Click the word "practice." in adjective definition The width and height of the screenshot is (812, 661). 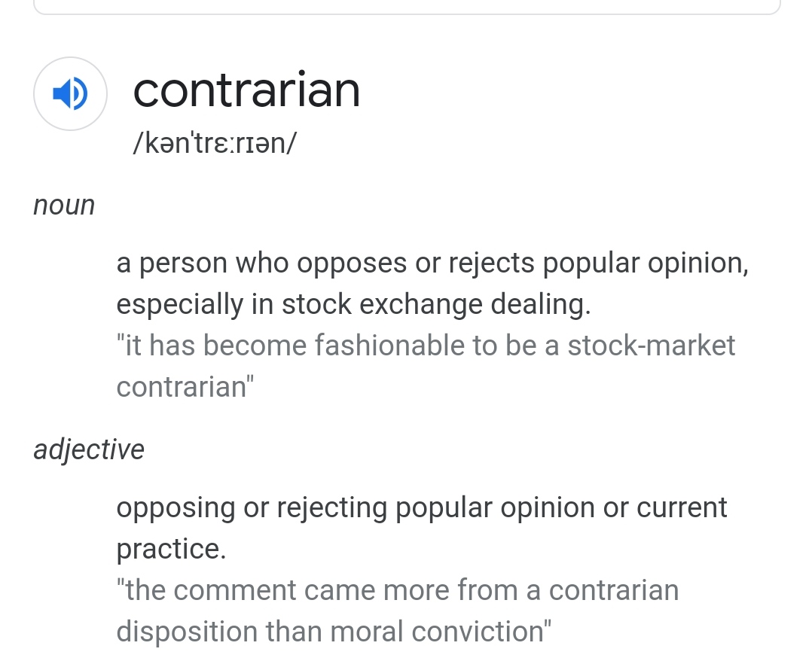171,549
